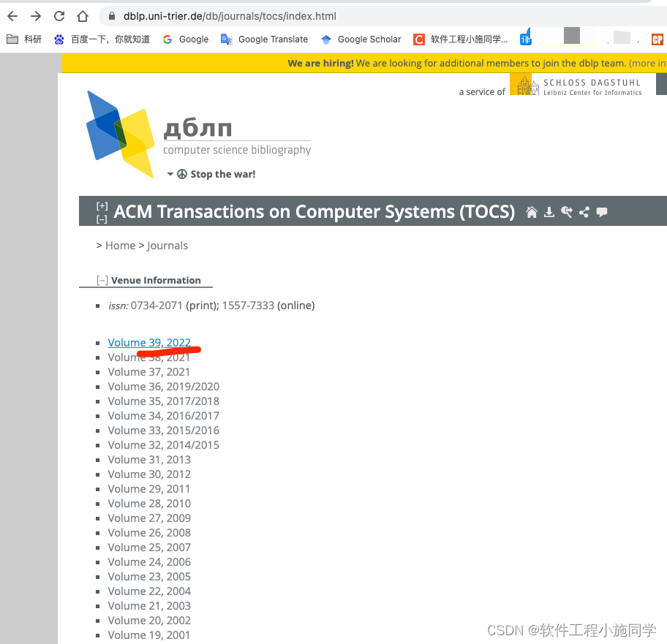Open Volume 27, 2009

pos(149,518)
